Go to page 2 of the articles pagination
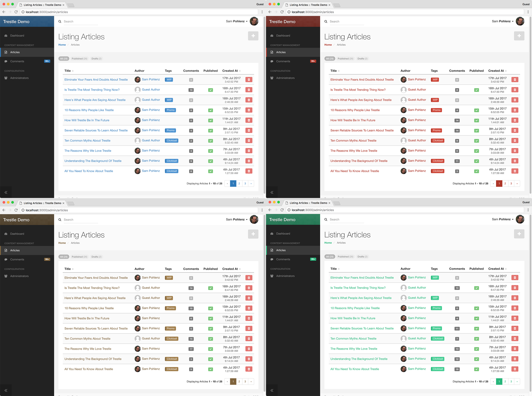The image size is (532, 396). coord(239,183)
